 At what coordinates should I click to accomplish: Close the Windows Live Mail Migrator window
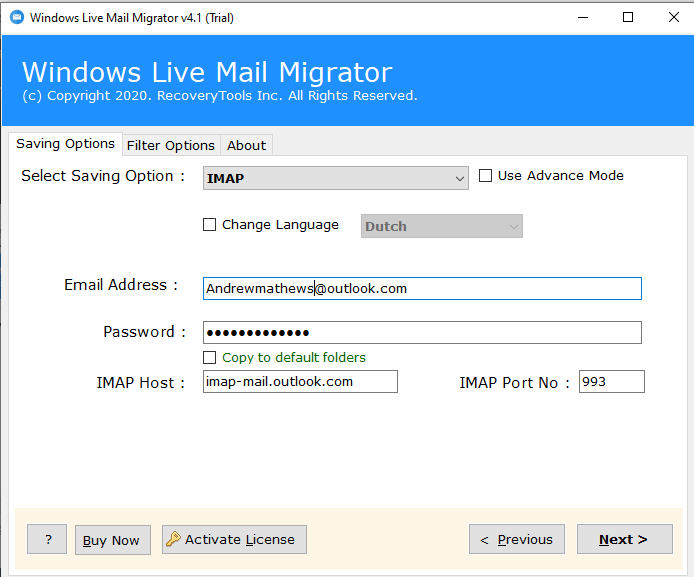[x=674, y=18]
